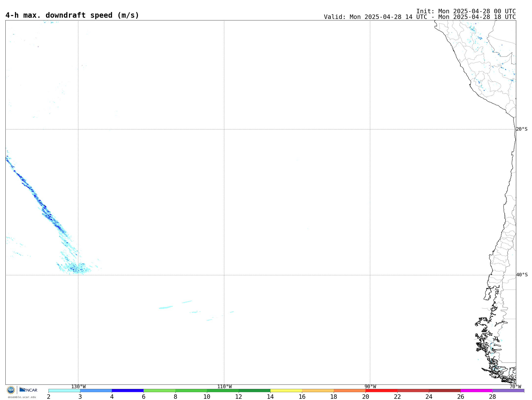
Task: Select the dark blue 4–6 colorbar segment
Action: pyautogui.click(x=128, y=391)
